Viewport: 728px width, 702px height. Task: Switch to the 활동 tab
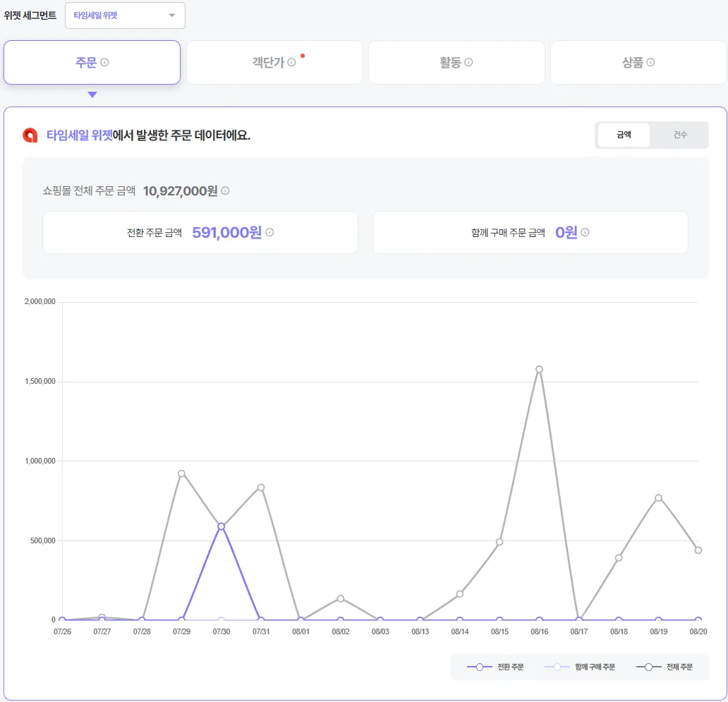click(456, 62)
